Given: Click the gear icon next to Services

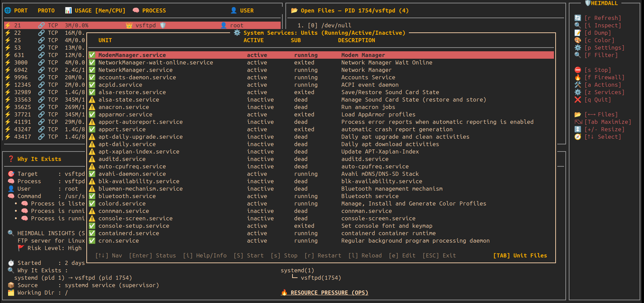Looking at the screenshot, I should [x=578, y=92].
